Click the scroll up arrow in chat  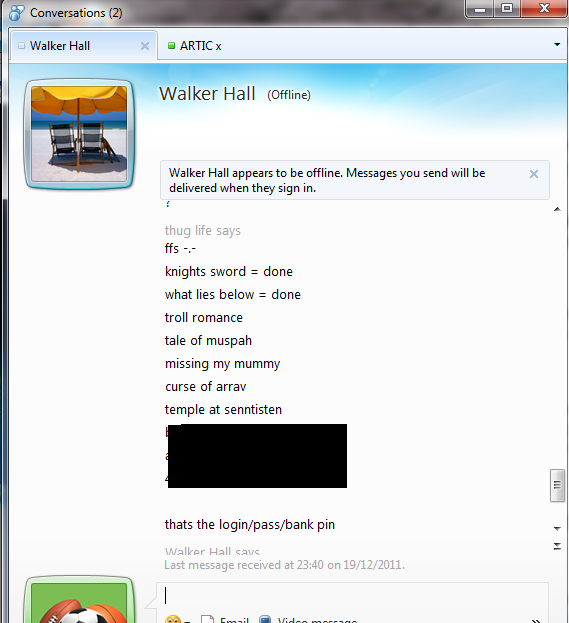[x=557, y=209]
